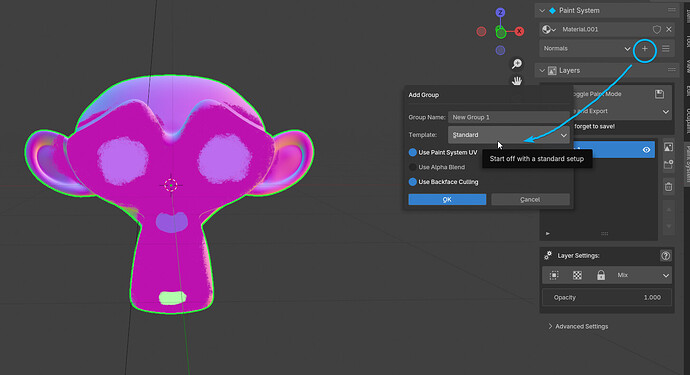Toggle Use Paint System UV checkbox
The height and width of the screenshot is (375, 690).
412,152
